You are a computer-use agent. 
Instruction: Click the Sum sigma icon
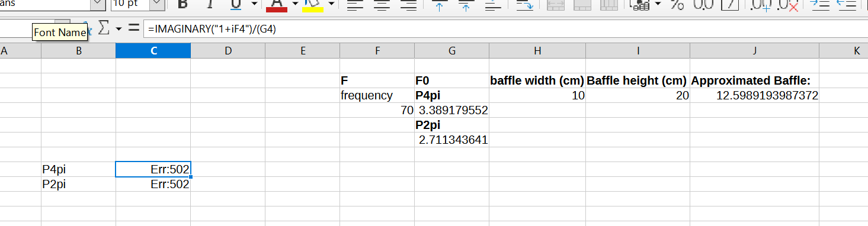104,28
